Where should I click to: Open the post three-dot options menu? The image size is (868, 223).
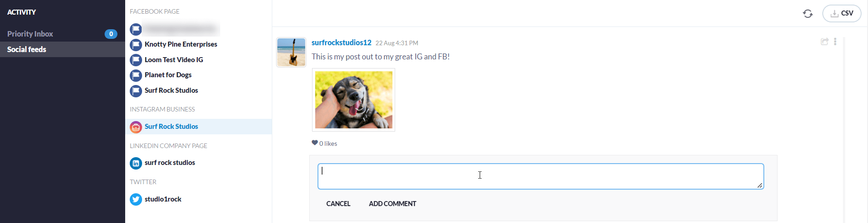[835, 42]
